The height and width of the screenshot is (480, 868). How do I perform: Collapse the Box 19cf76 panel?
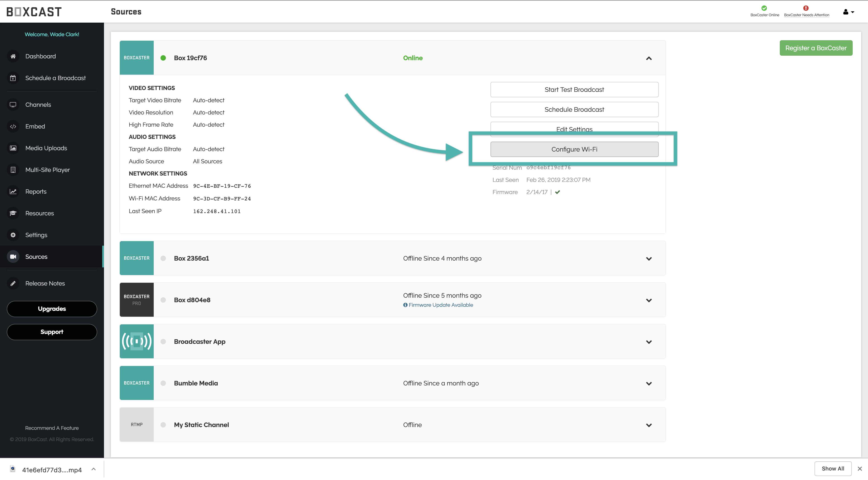pos(649,58)
